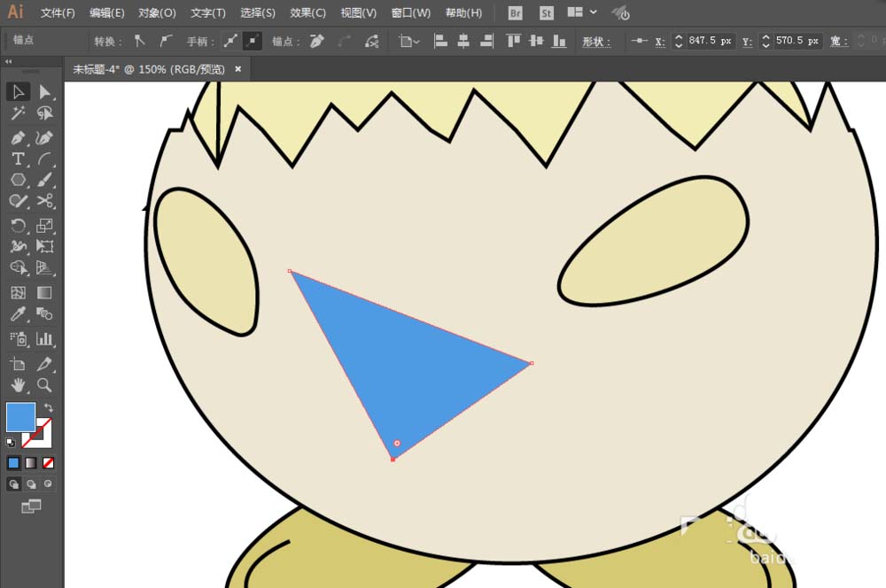Activate the Type tool
This screenshot has height=588, width=886.
click(18, 159)
